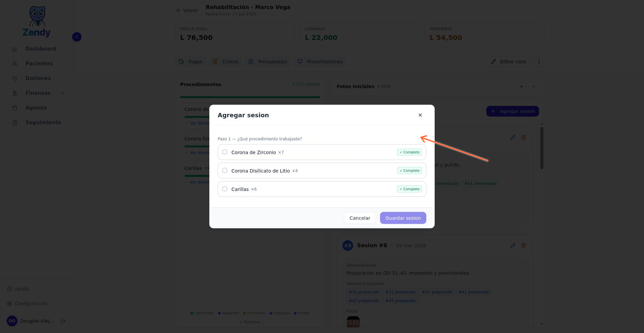Click the Guardar sesion button
Screen dimensions: 644x333
pos(403,218)
